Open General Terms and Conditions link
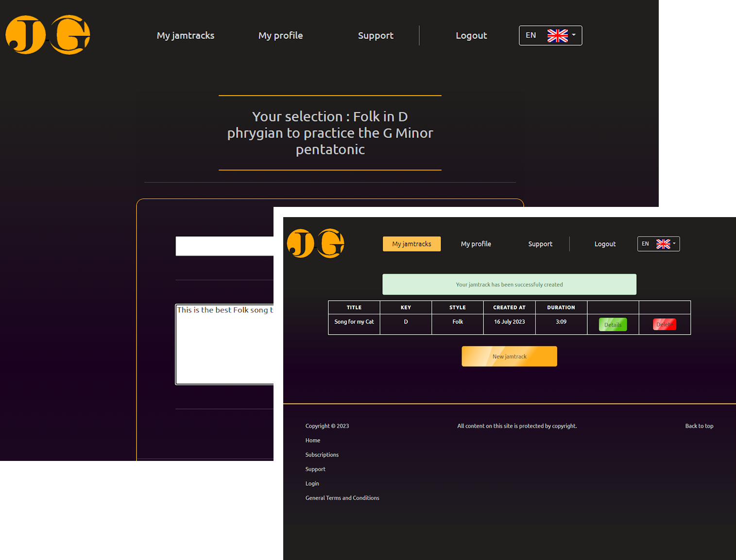This screenshot has width=736, height=560. [342, 498]
